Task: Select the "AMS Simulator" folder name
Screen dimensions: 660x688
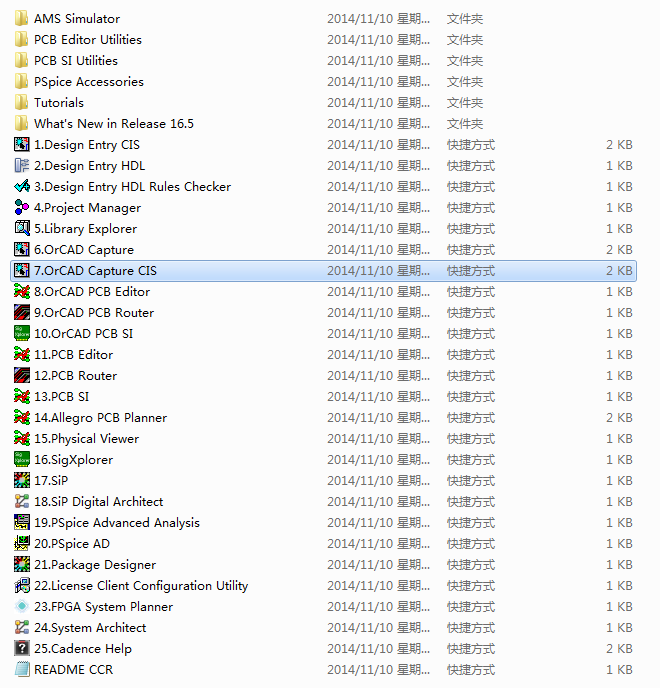Action: (x=77, y=18)
